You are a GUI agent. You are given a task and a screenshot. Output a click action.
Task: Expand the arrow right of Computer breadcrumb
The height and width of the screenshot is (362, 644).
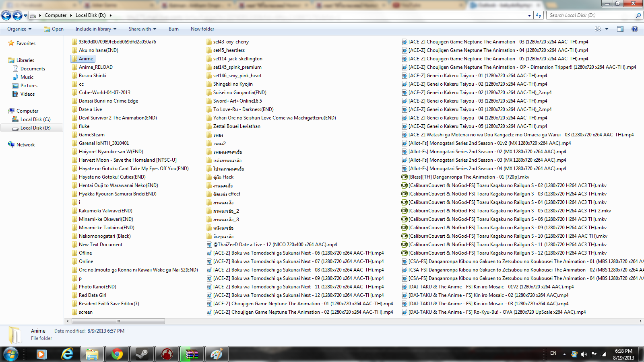71,15
